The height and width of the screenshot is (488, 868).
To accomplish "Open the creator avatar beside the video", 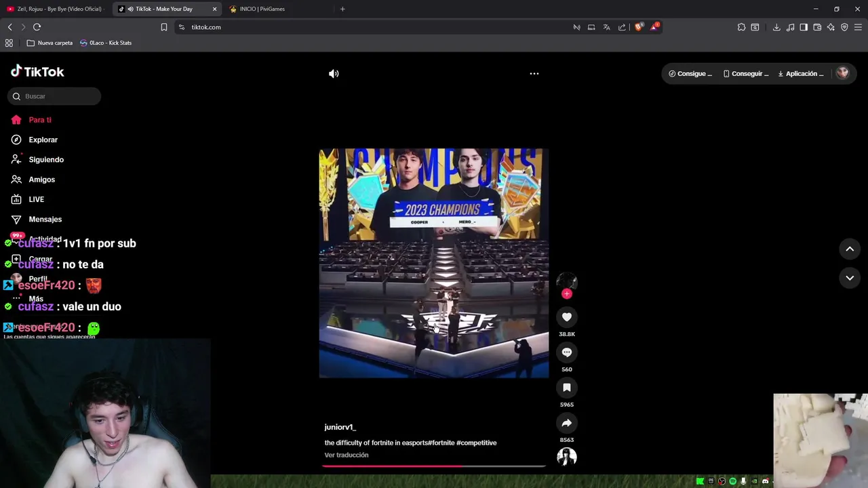I will point(567,281).
